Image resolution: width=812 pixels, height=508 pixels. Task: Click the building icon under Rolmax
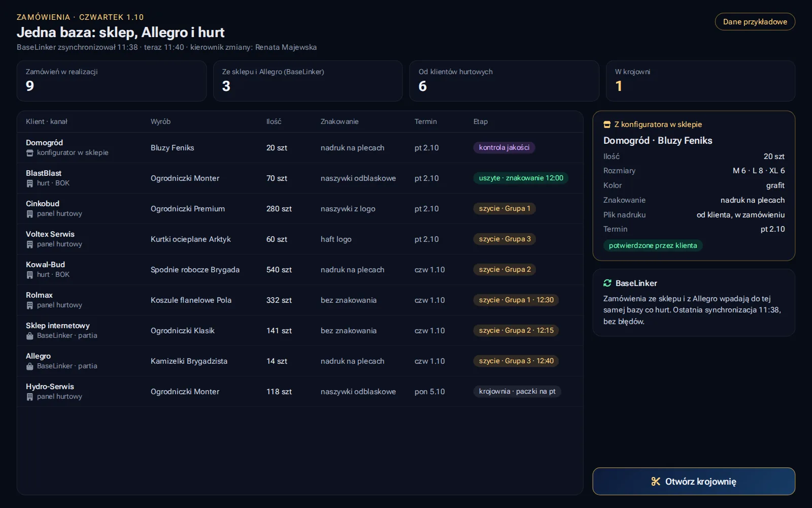29,305
